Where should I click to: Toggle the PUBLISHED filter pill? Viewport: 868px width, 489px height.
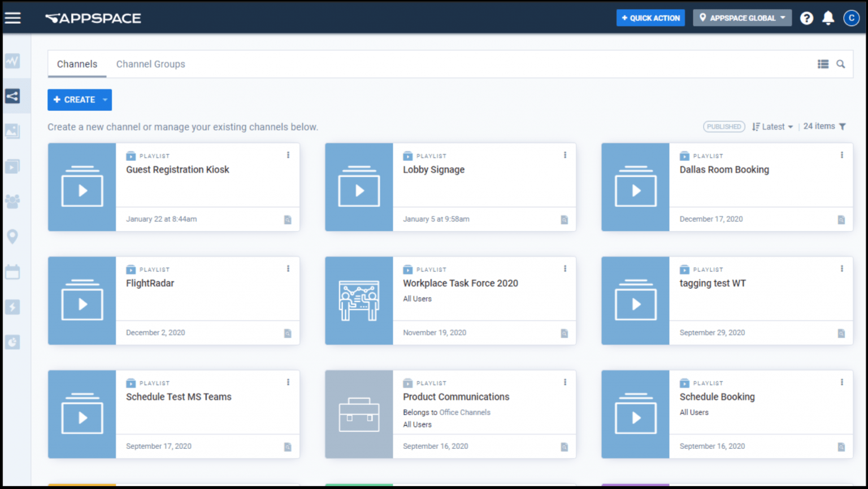724,126
